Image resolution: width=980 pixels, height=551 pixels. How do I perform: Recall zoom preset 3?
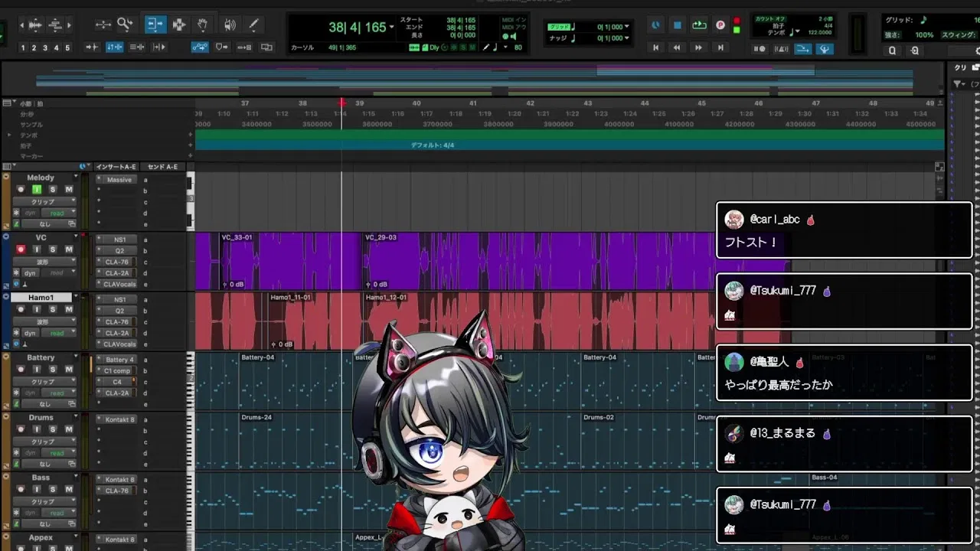(x=45, y=47)
